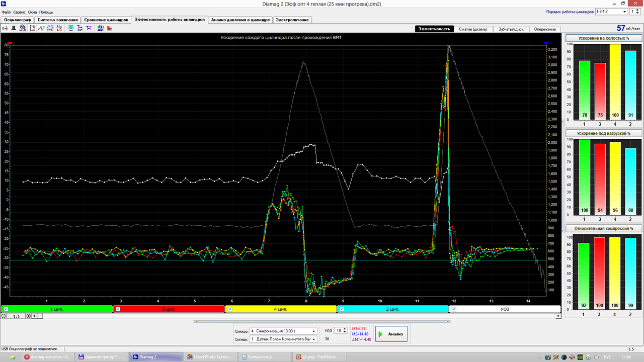Click the RPM magnifier toolbar icon
This screenshot has height=362, width=644.
point(23,28)
